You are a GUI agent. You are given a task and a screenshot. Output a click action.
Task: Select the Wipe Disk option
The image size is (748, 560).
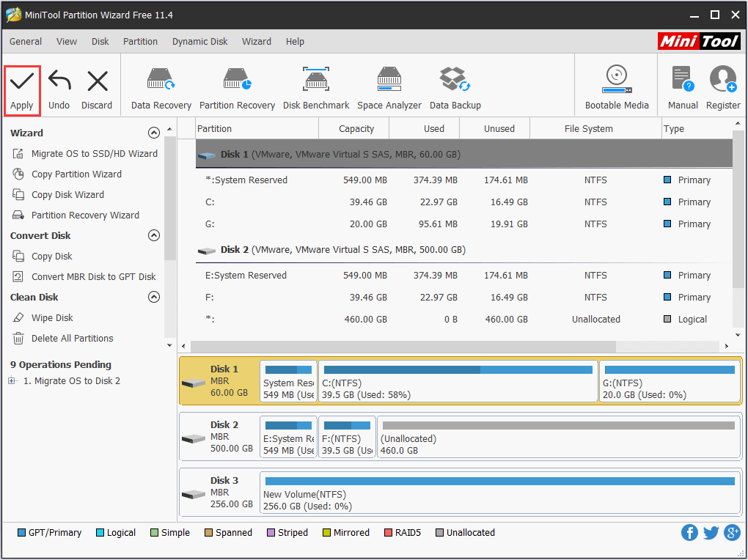coord(52,318)
